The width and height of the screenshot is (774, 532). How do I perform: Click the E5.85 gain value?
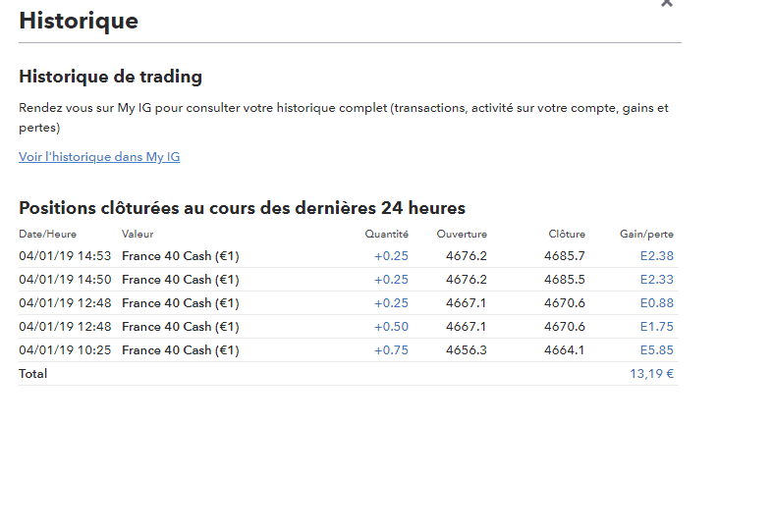pyautogui.click(x=656, y=350)
